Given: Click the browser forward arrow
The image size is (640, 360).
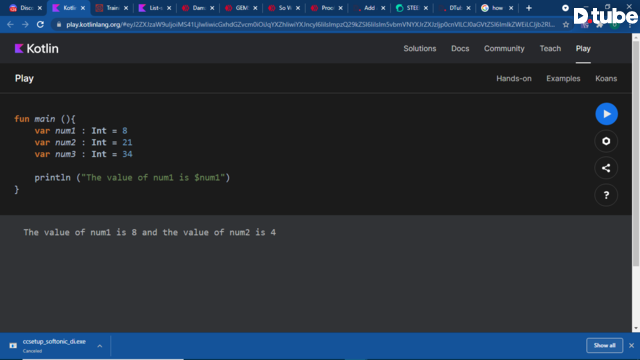Looking at the screenshot, I should [25, 24].
